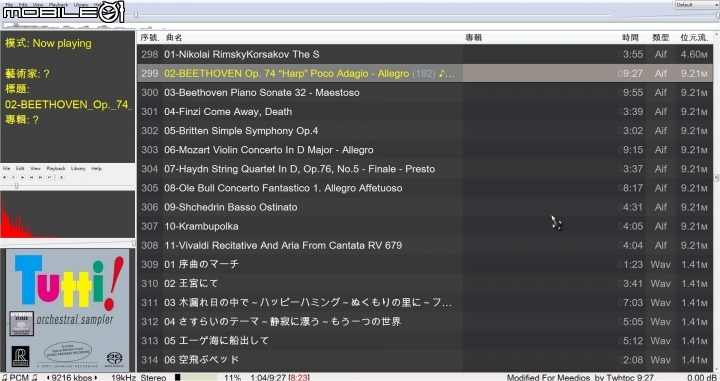Click the top seekbar handle
This screenshot has width=720, height=381.
point(136,15)
